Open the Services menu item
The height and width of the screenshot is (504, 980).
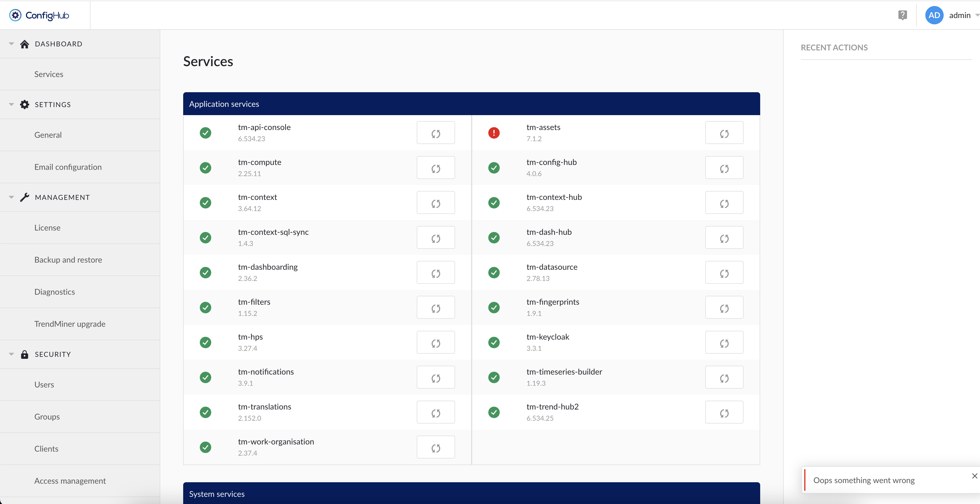pos(80,74)
